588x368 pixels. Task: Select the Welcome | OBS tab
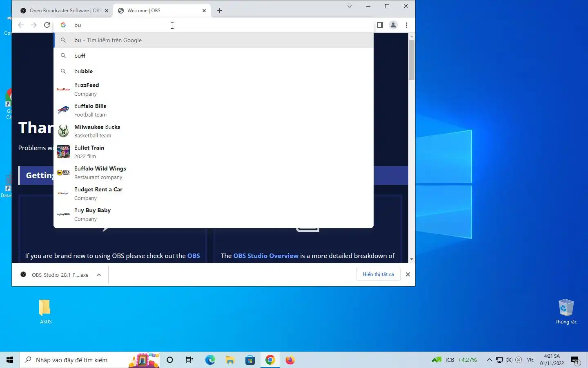click(161, 11)
